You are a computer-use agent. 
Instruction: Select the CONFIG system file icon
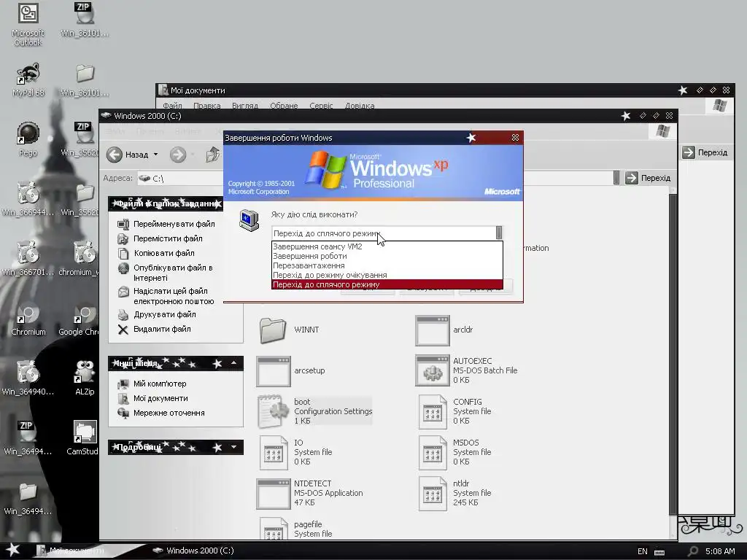pyautogui.click(x=432, y=411)
